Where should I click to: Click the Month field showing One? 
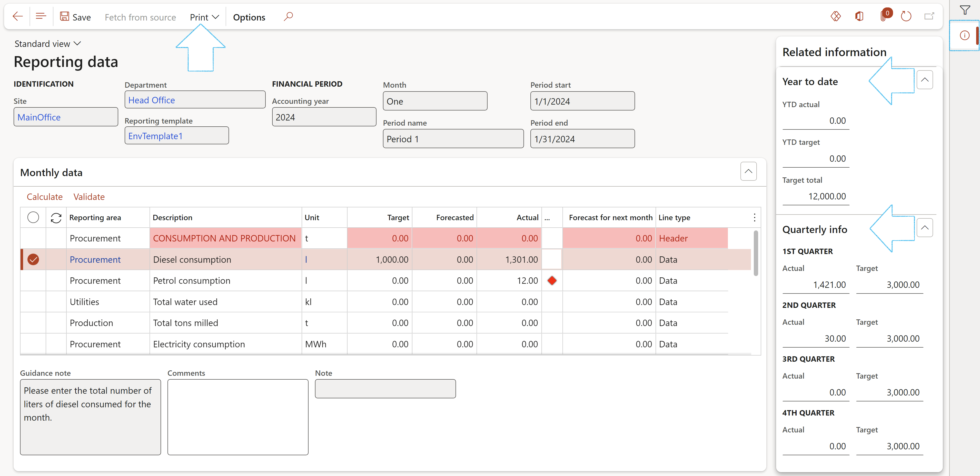coord(435,101)
